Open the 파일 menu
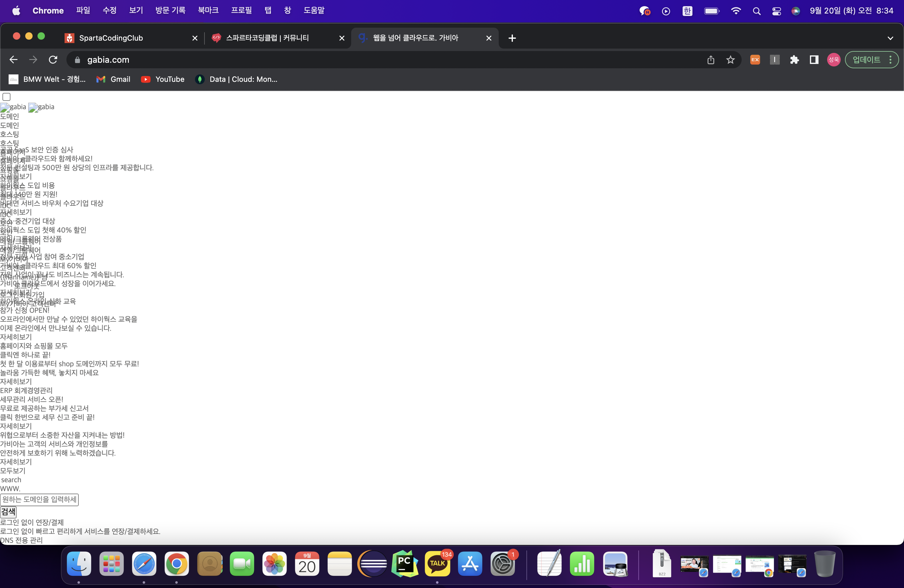 (83, 11)
